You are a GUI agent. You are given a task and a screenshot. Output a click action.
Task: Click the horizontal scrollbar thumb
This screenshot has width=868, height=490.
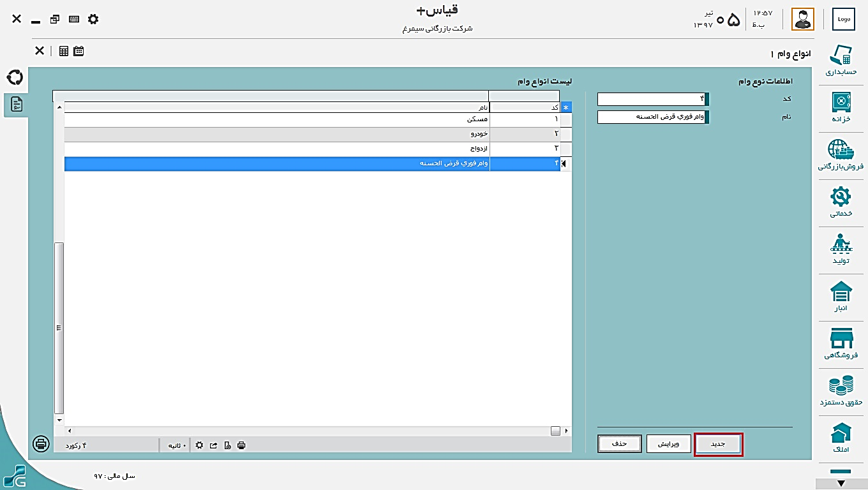point(555,431)
